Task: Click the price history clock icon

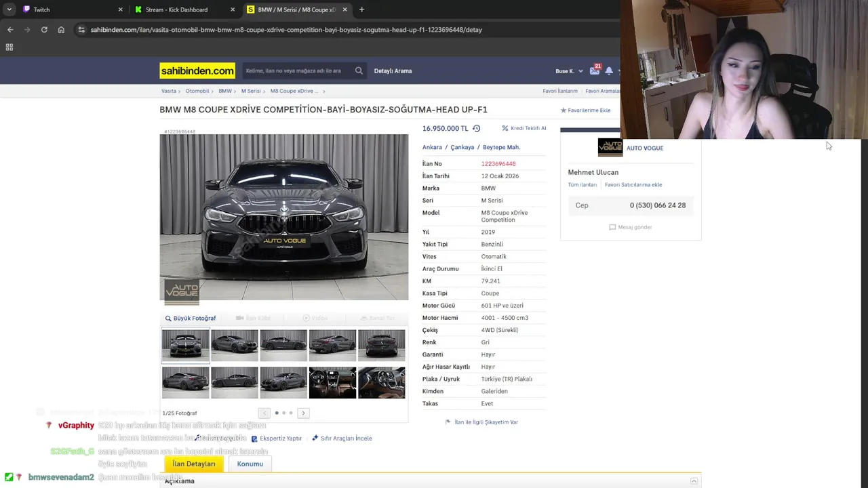Action: pyautogui.click(x=476, y=128)
